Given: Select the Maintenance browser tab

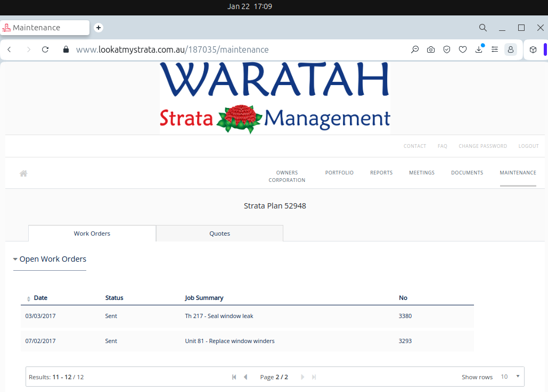Looking at the screenshot, I should tap(45, 28).
